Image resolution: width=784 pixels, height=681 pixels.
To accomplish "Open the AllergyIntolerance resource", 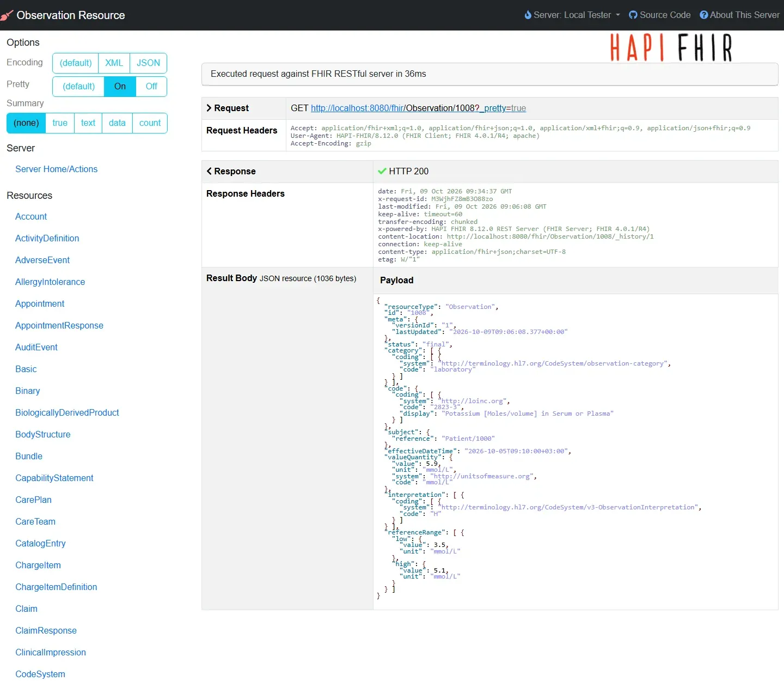I will click(x=50, y=282).
